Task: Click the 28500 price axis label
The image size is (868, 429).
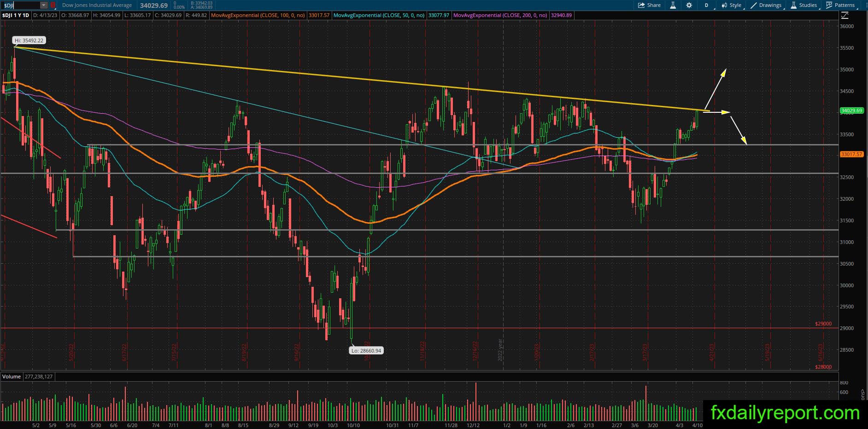Action: pyautogui.click(x=847, y=350)
